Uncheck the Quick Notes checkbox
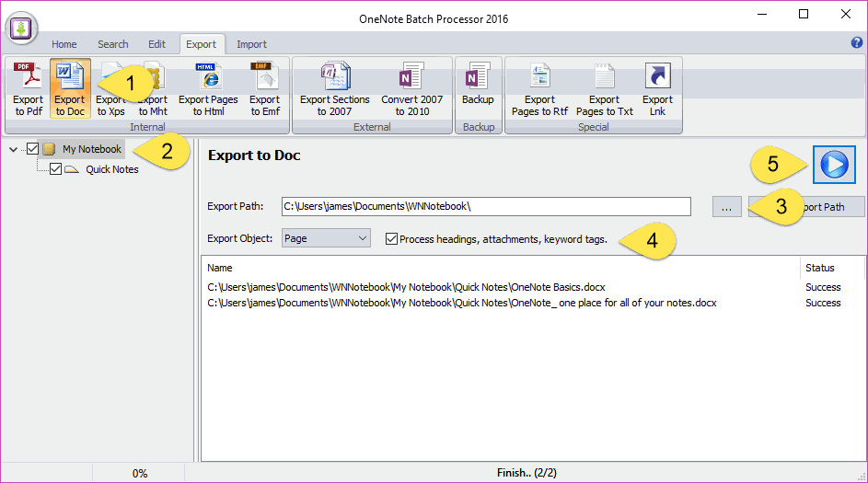Image resolution: width=868 pixels, height=483 pixels. pyautogui.click(x=55, y=168)
